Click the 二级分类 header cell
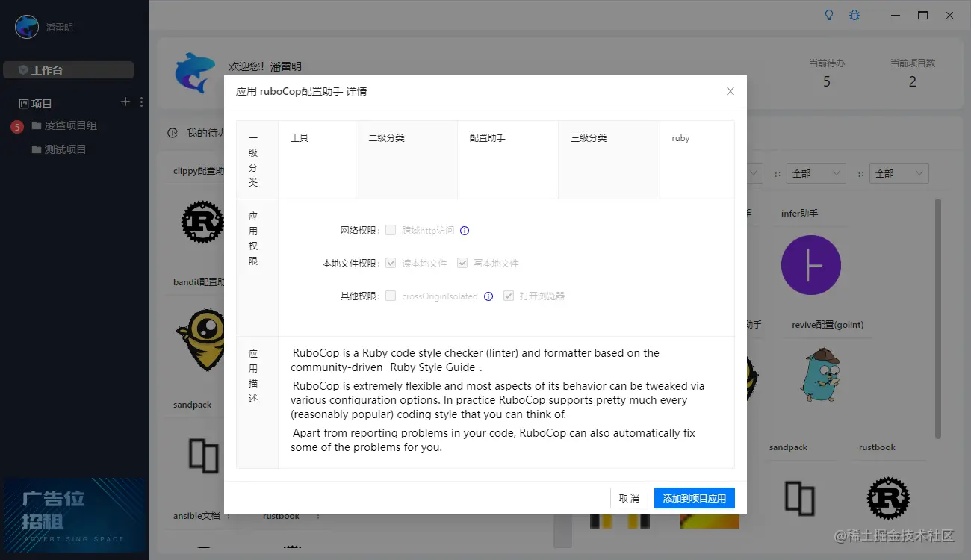Screen dimensions: 971x560 pos(407,160)
